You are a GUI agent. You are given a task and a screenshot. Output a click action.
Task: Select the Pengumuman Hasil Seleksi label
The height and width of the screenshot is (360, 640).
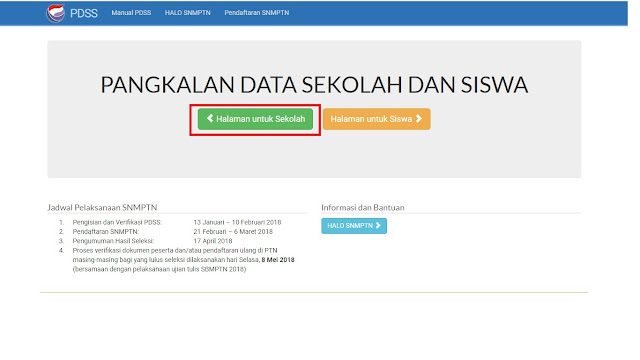point(113,241)
